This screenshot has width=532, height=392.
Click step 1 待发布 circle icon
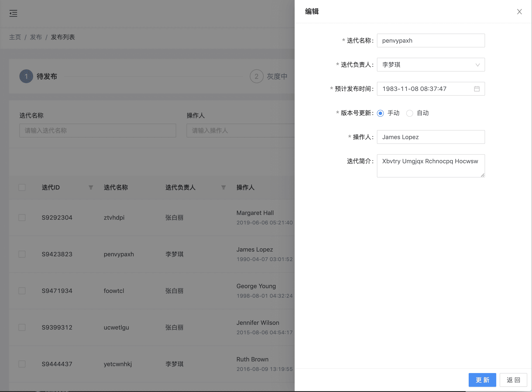pyautogui.click(x=26, y=76)
